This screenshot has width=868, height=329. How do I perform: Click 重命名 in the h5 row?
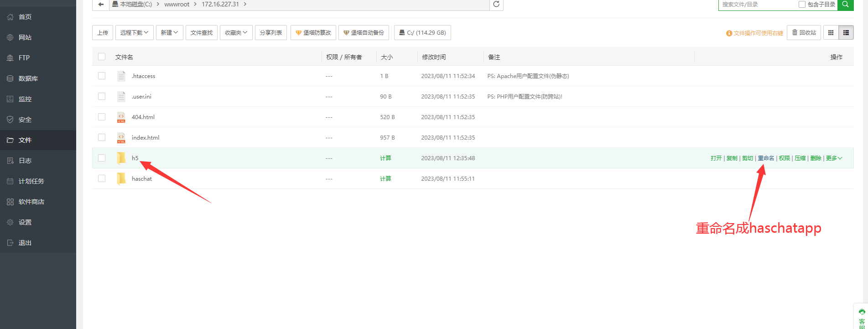(766, 158)
